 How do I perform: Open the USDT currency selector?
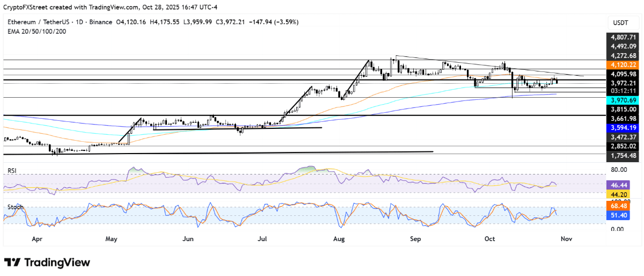click(x=621, y=23)
